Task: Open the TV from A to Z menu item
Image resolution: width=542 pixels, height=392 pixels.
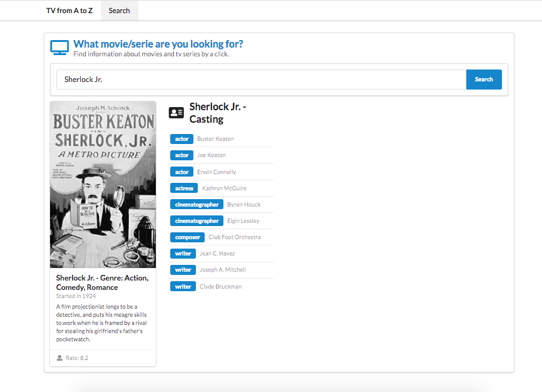Action: coord(69,11)
